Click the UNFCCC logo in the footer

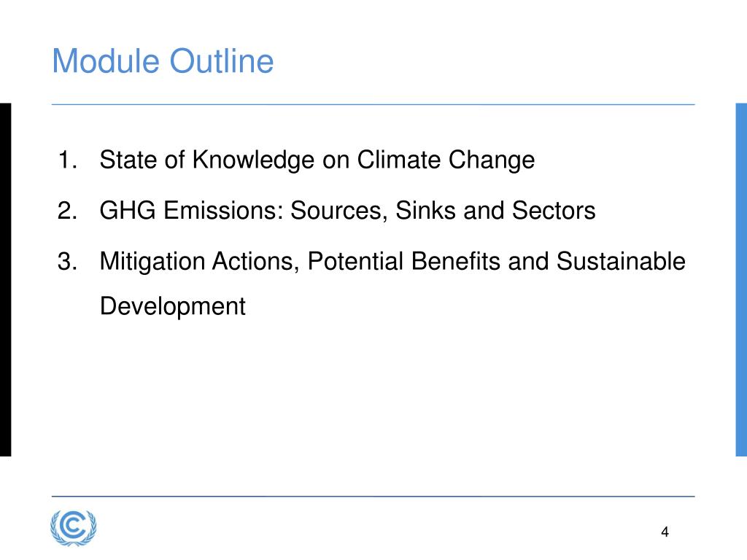[74, 528]
